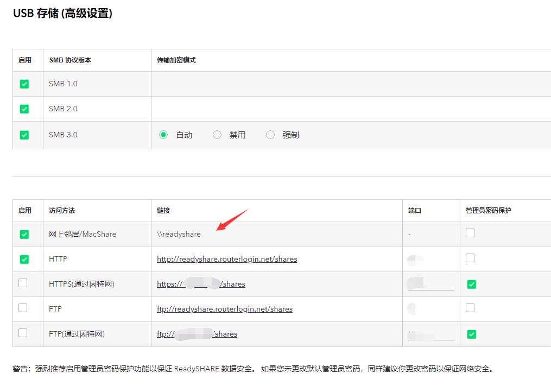The height and width of the screenshot is (392, 551).
Task: Enable admin password protection for HTTP
Action: pyautogui.click(x=471, y=258)
